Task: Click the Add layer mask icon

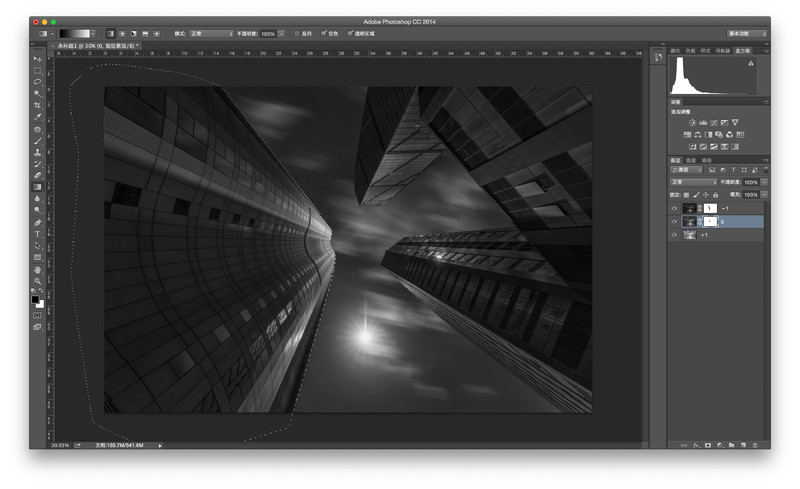Action: [708, 445]
